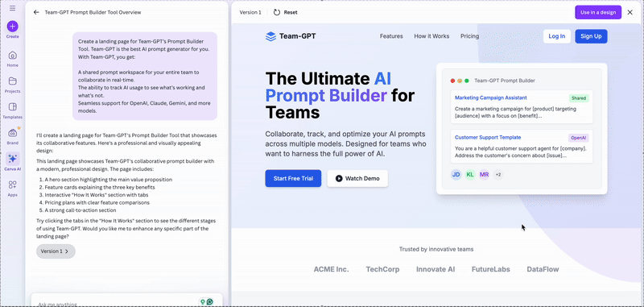Viewport: 644px width, 307px height.
Task: Open the Pricing nav link
Action: coord(469,36)
